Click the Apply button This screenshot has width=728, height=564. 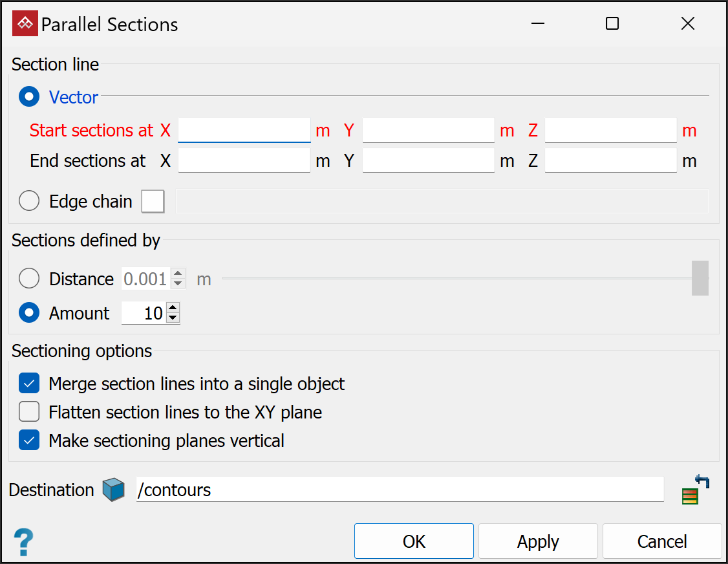tap(538, 541)
